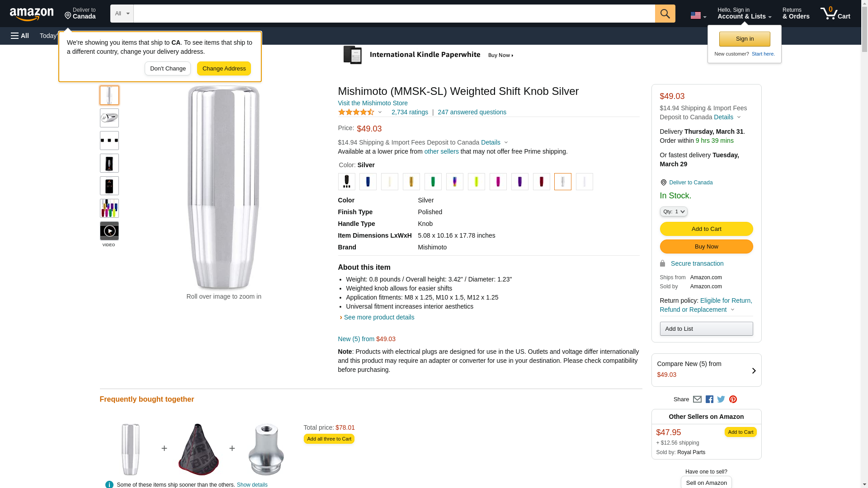Select the green color swatch
This screenshot has width=868, height=488.
(433, 182)
